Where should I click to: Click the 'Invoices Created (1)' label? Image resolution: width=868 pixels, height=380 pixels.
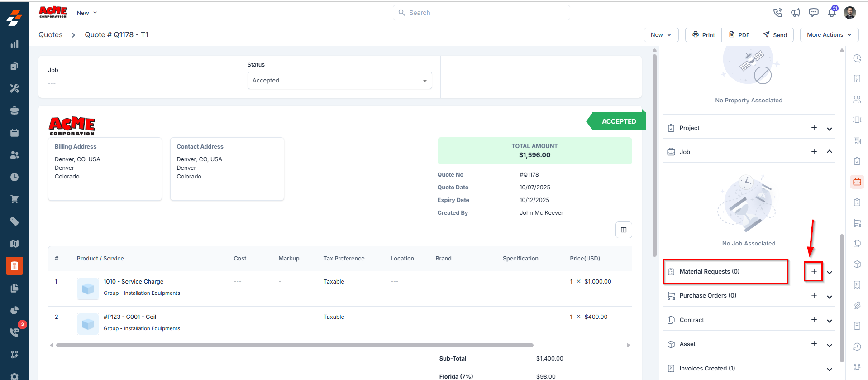(x=707, y=368)
